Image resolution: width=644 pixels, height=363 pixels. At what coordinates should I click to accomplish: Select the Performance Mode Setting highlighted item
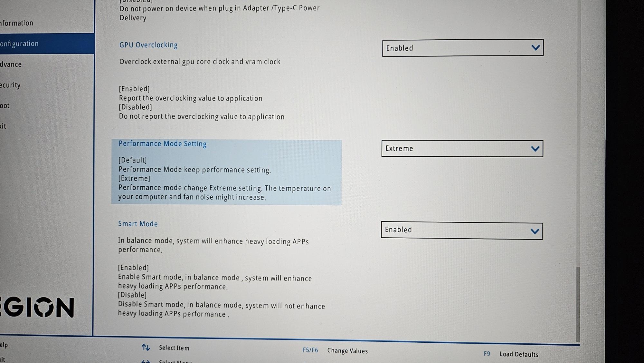[x=226, y=172]
